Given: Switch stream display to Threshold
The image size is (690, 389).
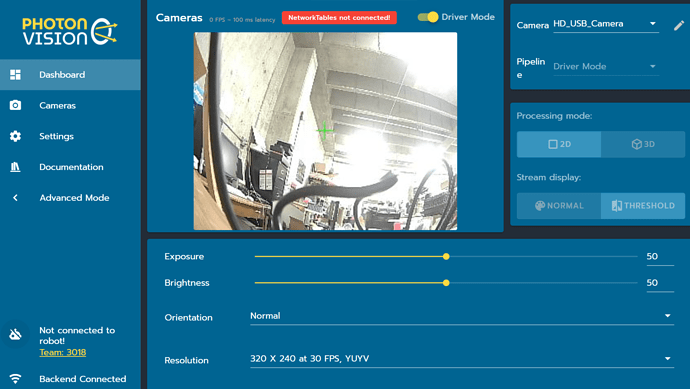Looking at the screenshot, I should [643, 206].
